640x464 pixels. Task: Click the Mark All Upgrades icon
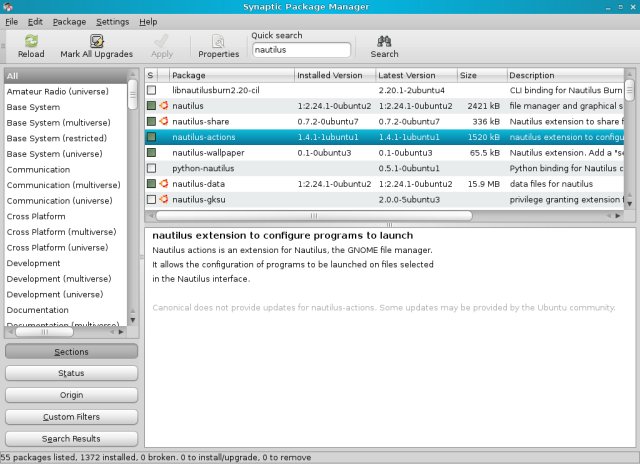tap(96, 41)
